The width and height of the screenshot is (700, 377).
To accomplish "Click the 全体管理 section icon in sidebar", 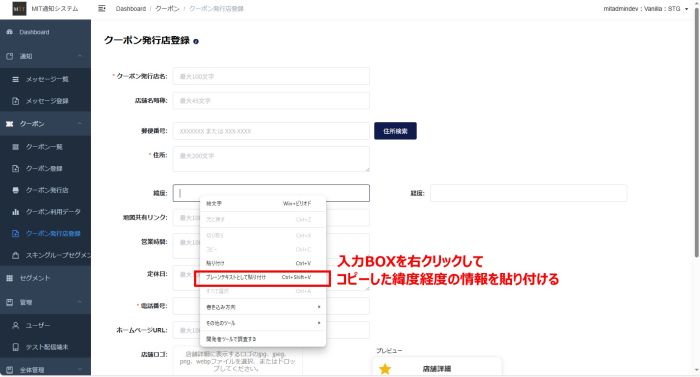I will [9, 370].
